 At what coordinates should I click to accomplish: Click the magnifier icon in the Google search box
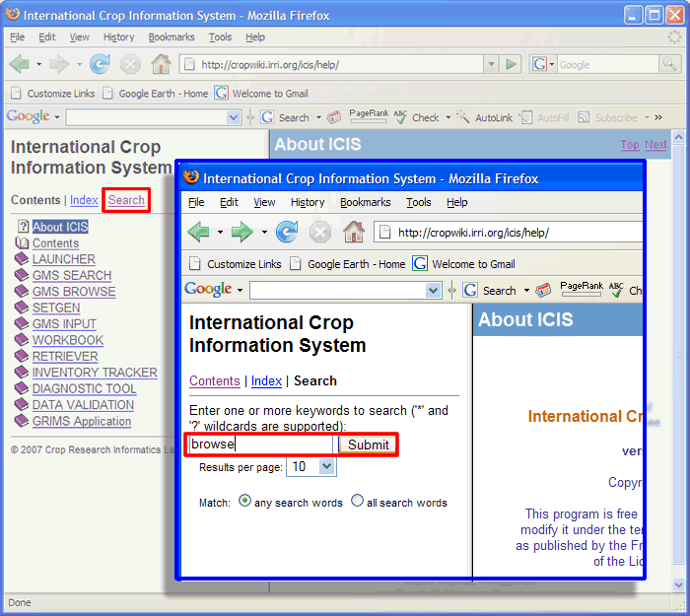coord(669,65)
